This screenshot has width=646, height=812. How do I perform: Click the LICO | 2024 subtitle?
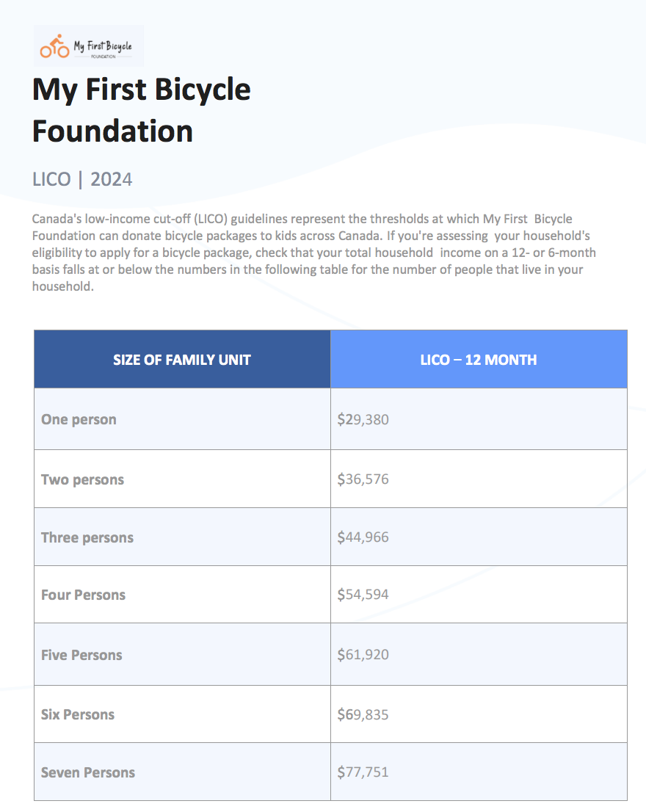(x=82, y=179)
